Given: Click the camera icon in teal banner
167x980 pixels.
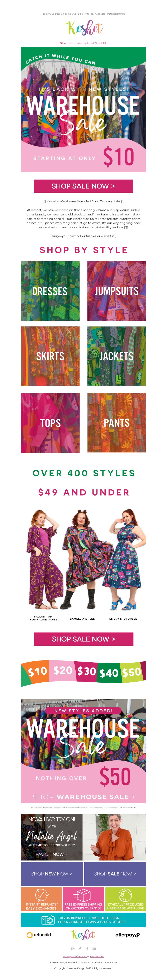Looking at the screenshot, I should pyautogui.click(x=48, y=920).
